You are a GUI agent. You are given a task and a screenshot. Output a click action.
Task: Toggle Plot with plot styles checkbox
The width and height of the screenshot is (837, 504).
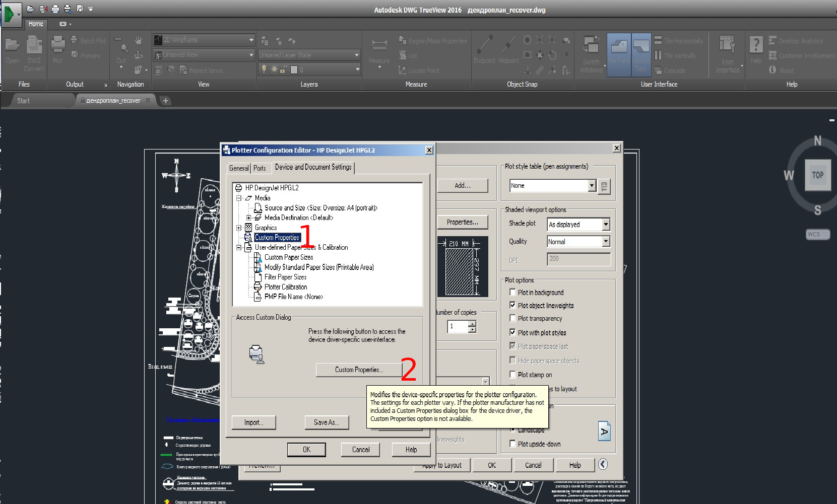(x=512, y=332)
